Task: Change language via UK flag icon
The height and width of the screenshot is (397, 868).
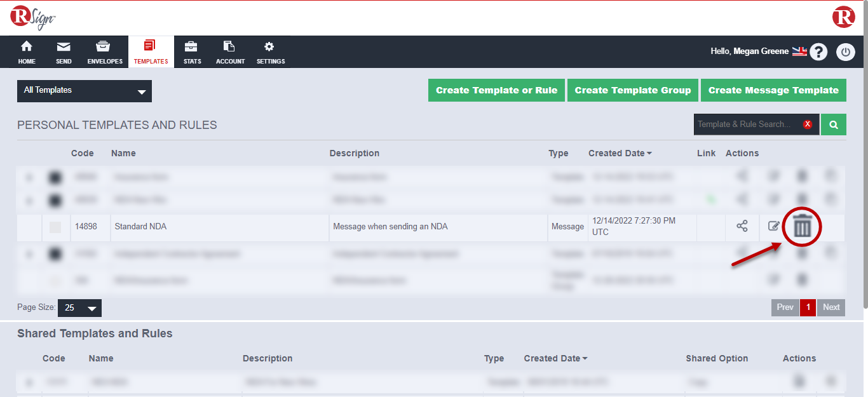Action: pyautogui.click(x=799, y=51)
